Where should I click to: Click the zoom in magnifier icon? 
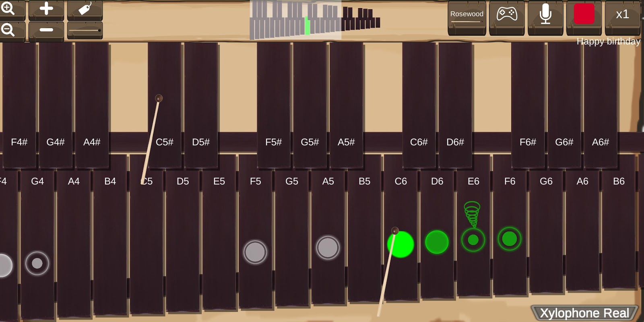point(9,9)
